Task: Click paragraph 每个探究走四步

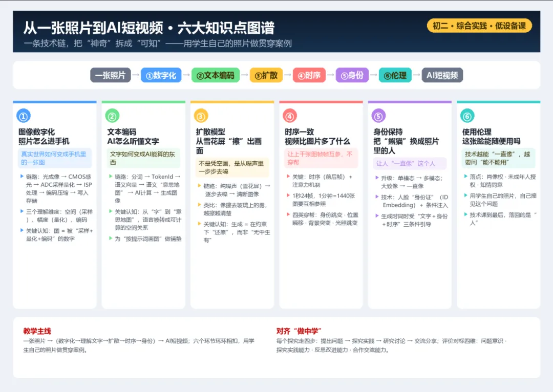Action: 392,345
